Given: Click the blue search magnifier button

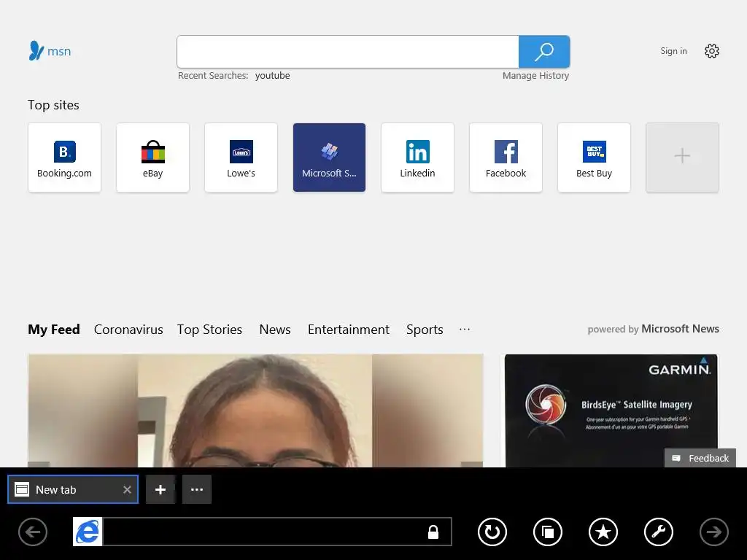Looking at the screenshot, I should point(544,52).
